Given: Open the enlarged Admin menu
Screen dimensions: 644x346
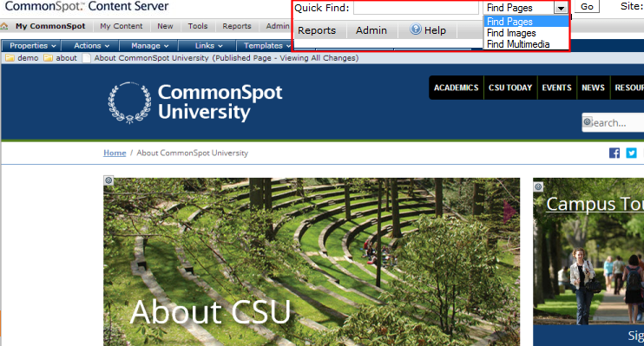Looking at the screenshot, I should click(x=371, y=30).
